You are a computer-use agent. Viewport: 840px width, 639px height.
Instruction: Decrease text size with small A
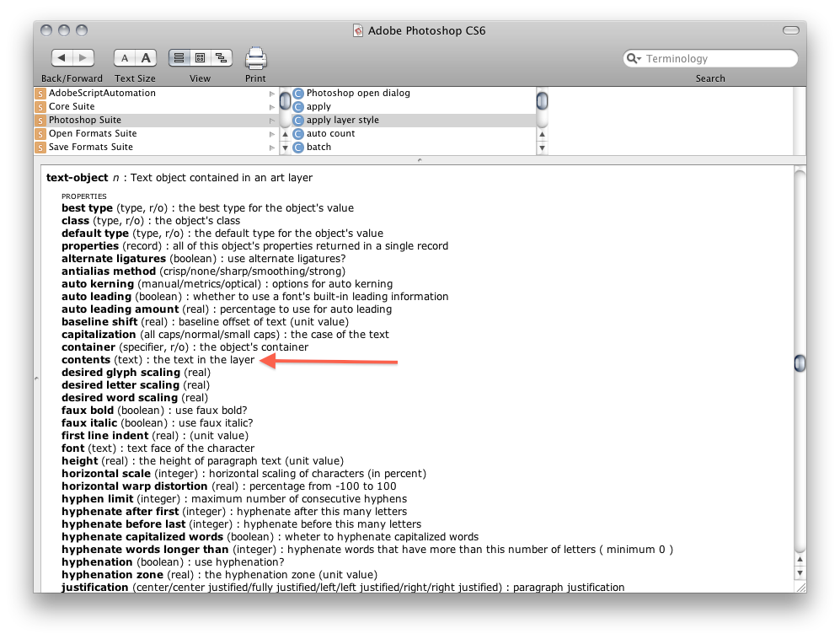125,58
